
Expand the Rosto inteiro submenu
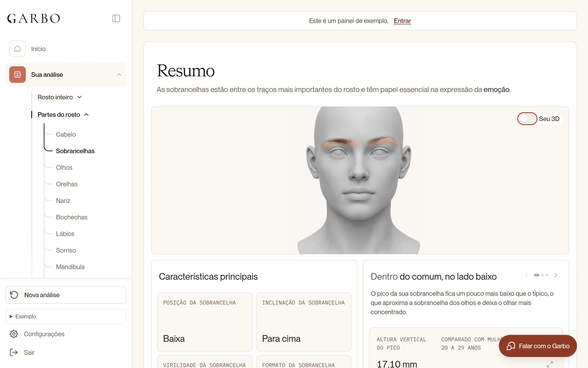tap(60, 97)
